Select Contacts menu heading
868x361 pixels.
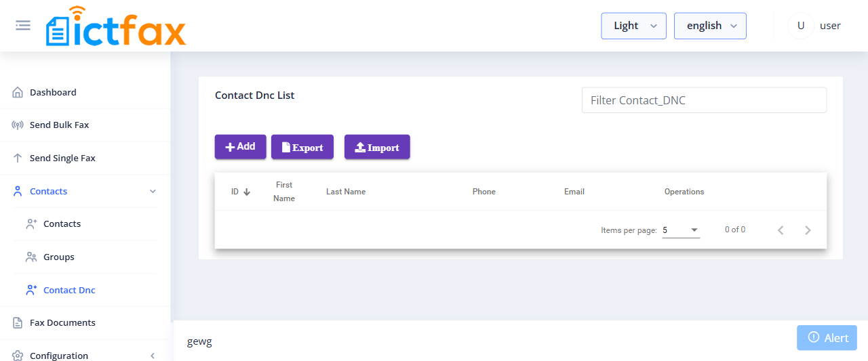[x=48, y=191]
